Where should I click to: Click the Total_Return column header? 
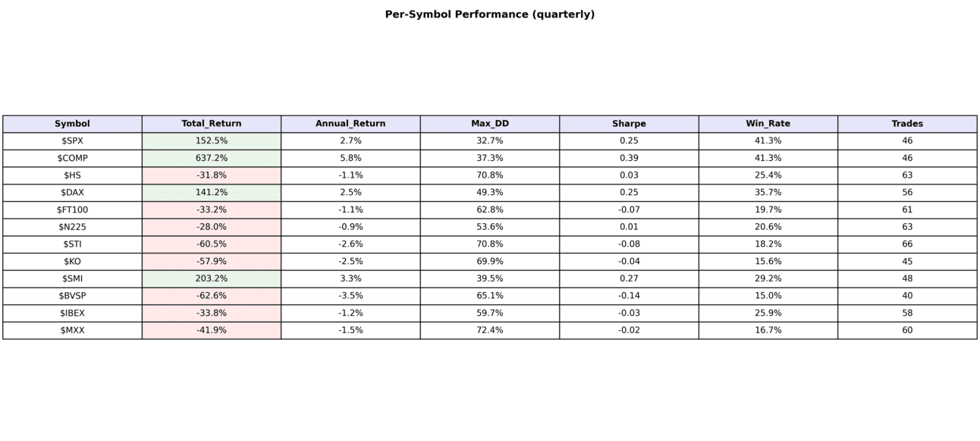211,124
